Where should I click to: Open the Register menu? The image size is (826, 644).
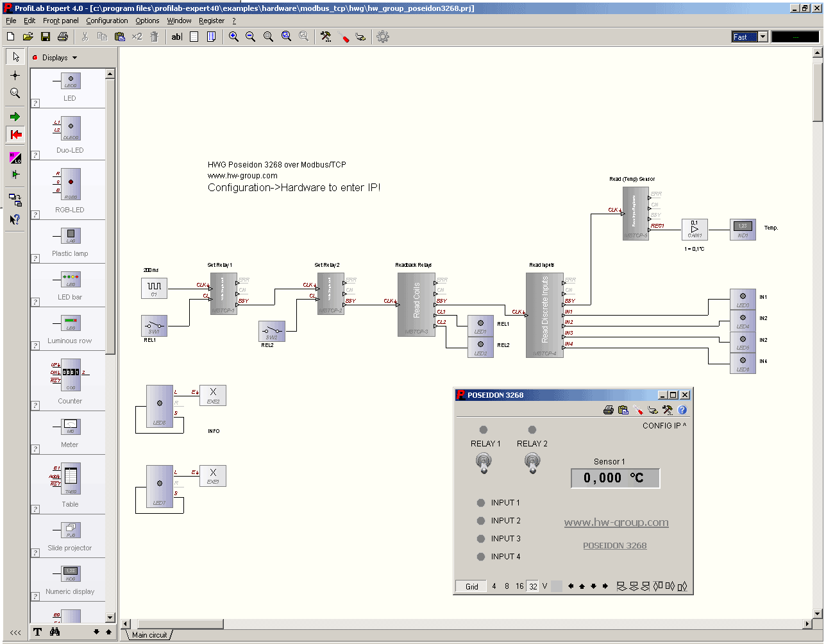(x=212, y=21)
